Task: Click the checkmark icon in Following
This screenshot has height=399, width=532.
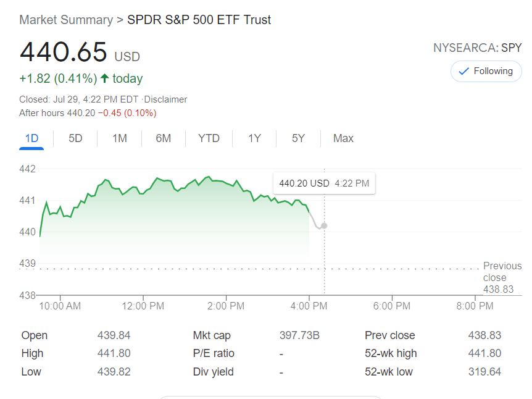Action: pyautogui.click(x=463, y=71)
